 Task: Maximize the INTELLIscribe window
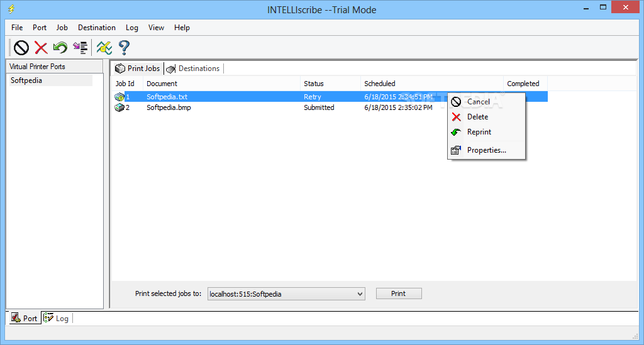point(603,8)
